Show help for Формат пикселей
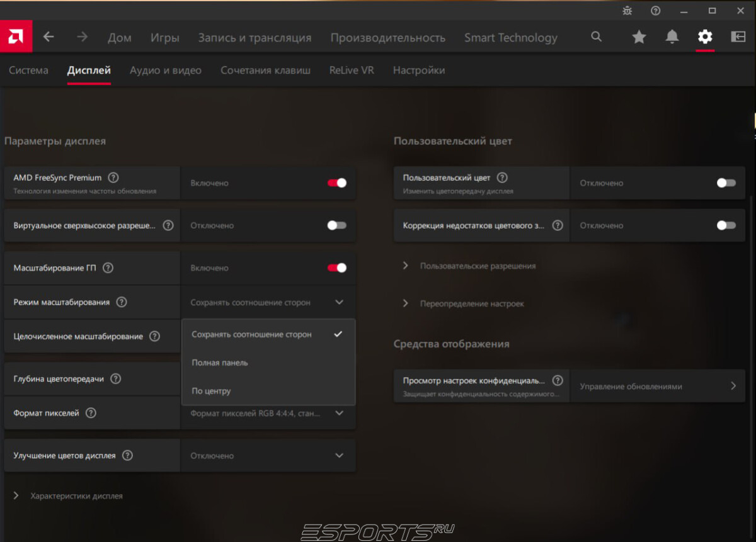The height and width of the screenshot is (542, 756). click(91, 413)
